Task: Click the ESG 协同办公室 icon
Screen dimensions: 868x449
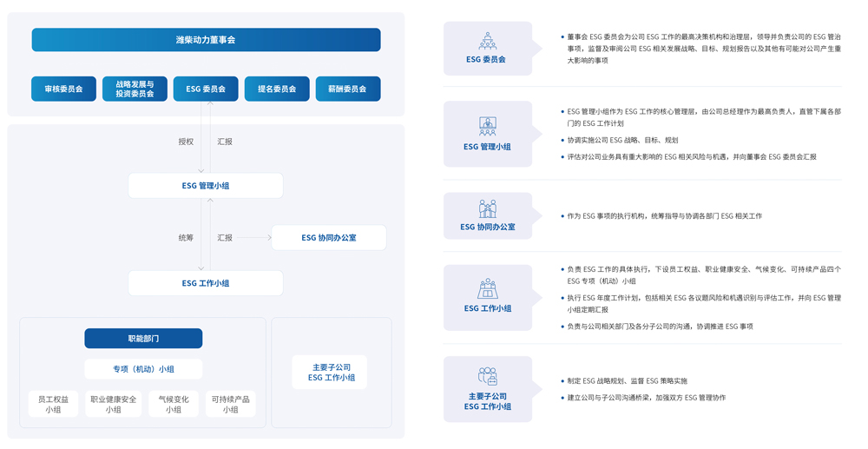Action: point(487,208)
